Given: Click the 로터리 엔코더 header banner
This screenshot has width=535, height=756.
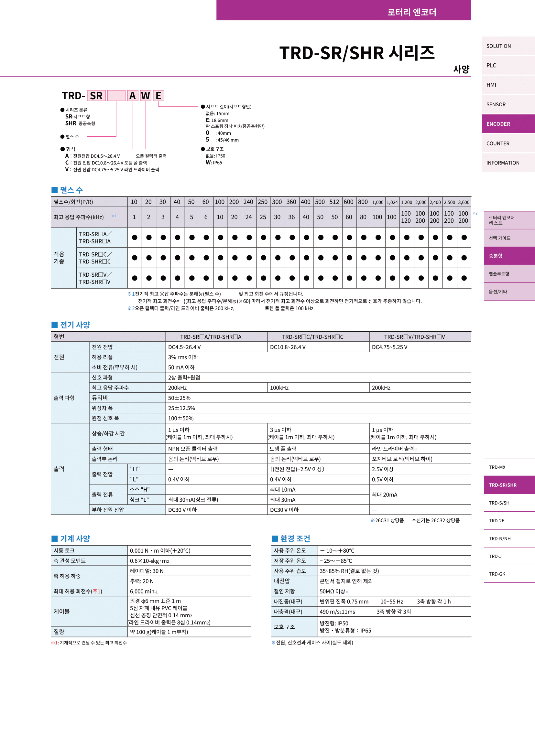Looking at the screenshot, I should click(x=344, y=10).
